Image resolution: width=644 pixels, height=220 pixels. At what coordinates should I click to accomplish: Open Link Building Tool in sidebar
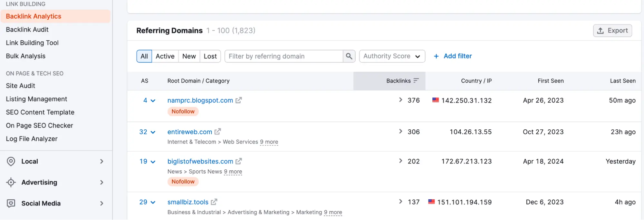tap(32, 43)
